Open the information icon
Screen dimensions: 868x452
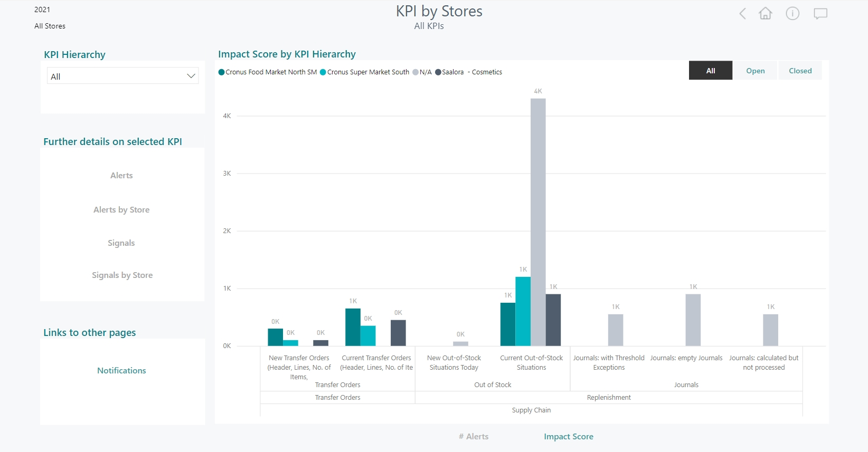tap(792, 14)
